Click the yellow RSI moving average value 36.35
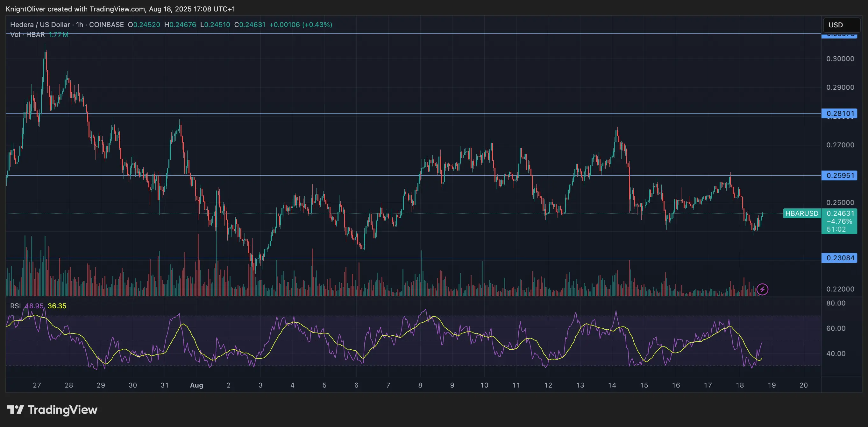 pyautogui.click(x=57, y=306)
